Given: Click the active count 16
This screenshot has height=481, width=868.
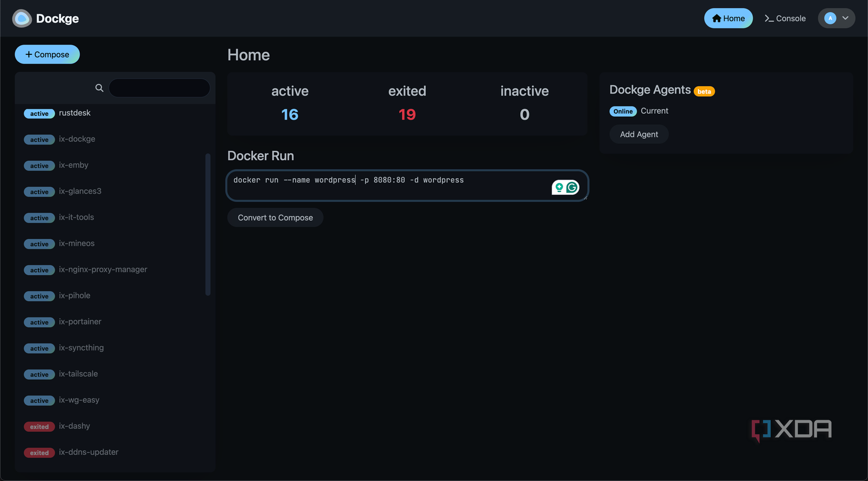Looking at the screenshot, I should coord(290,114).
